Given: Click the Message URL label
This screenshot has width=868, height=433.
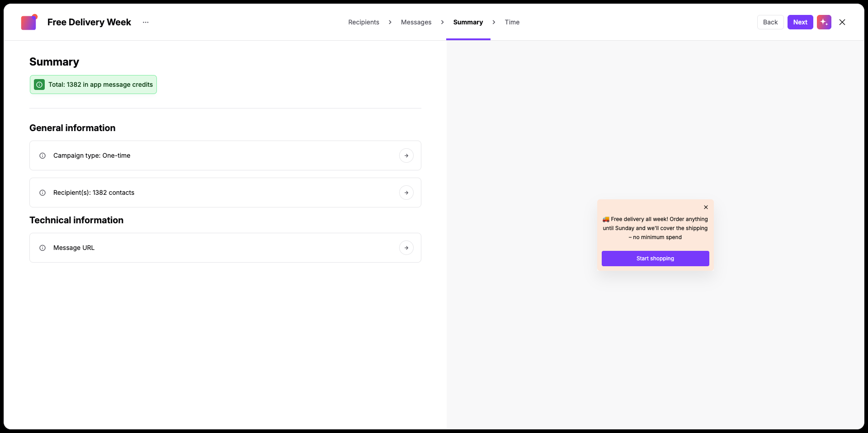Looking at the screenshot, I should click(x=74, y=248).
